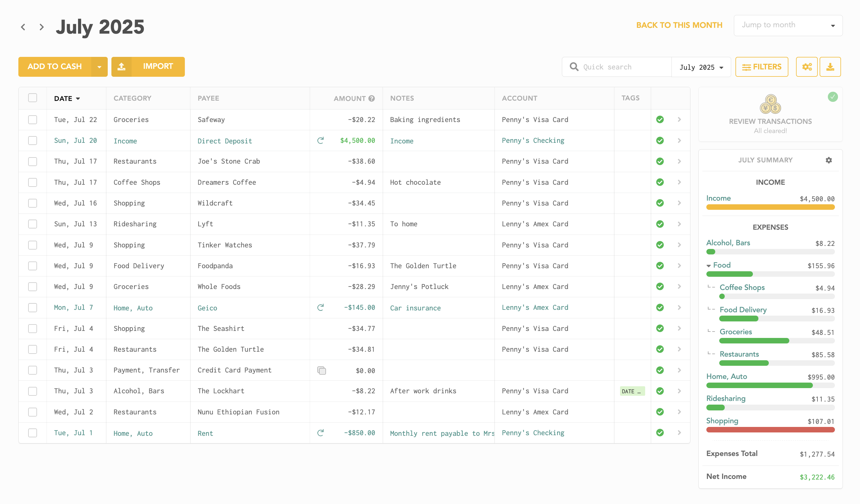Click the split/copy icon next to Credit Card Payment
The image size is (860, 504).
click(321, 370)
